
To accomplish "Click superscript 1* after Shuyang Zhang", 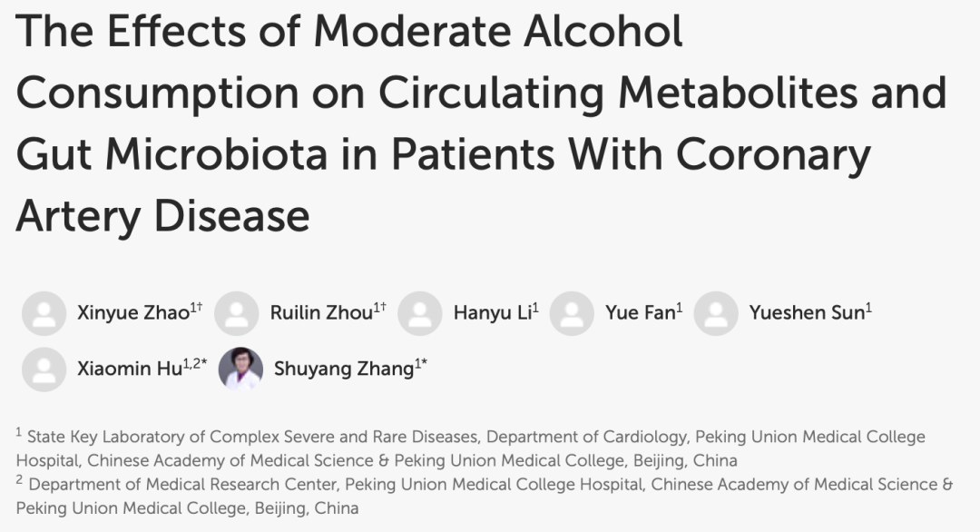I will (421, 364).
